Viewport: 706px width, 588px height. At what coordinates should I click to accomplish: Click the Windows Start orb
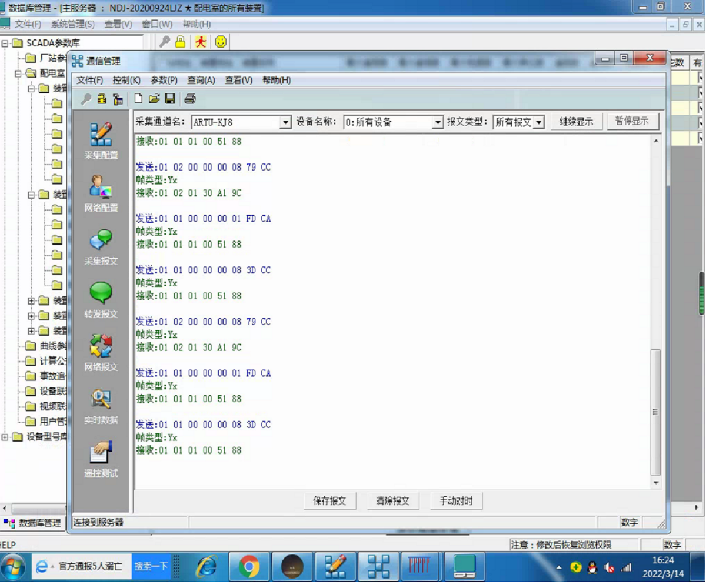point(14,567)
